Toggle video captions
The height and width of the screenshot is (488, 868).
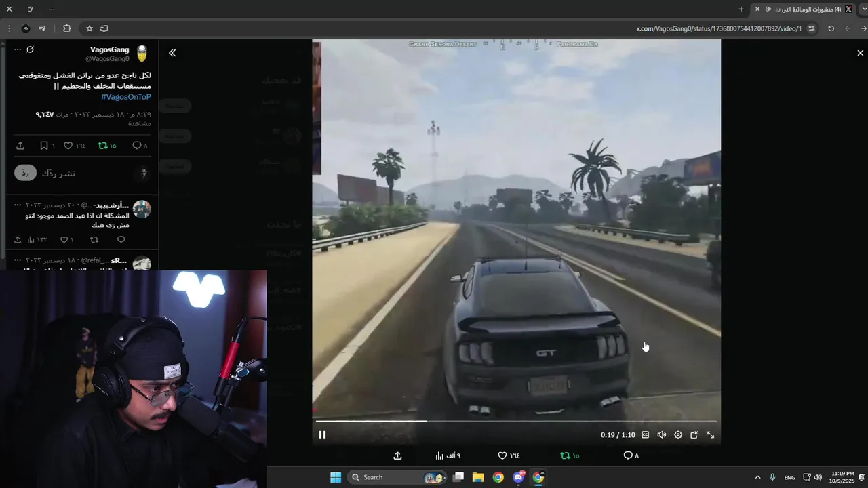tap(645, 435)
